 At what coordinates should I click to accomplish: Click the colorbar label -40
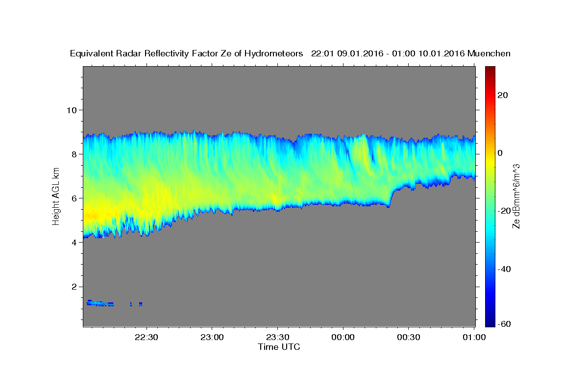[505, 269]
